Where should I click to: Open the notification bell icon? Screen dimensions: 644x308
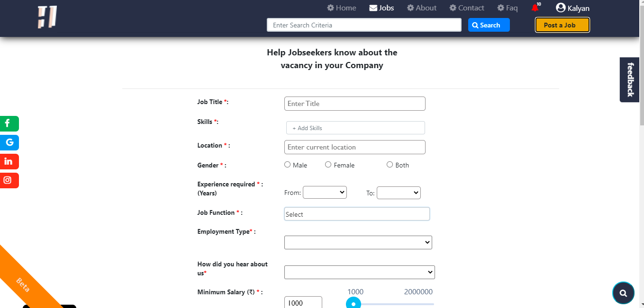point(535,8)
